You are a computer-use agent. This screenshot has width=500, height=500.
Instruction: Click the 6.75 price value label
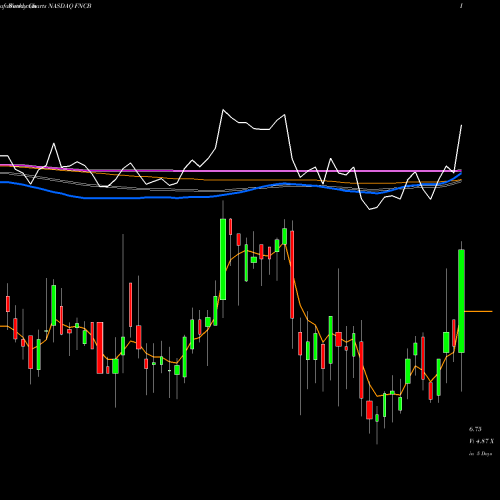click(475, 429)
